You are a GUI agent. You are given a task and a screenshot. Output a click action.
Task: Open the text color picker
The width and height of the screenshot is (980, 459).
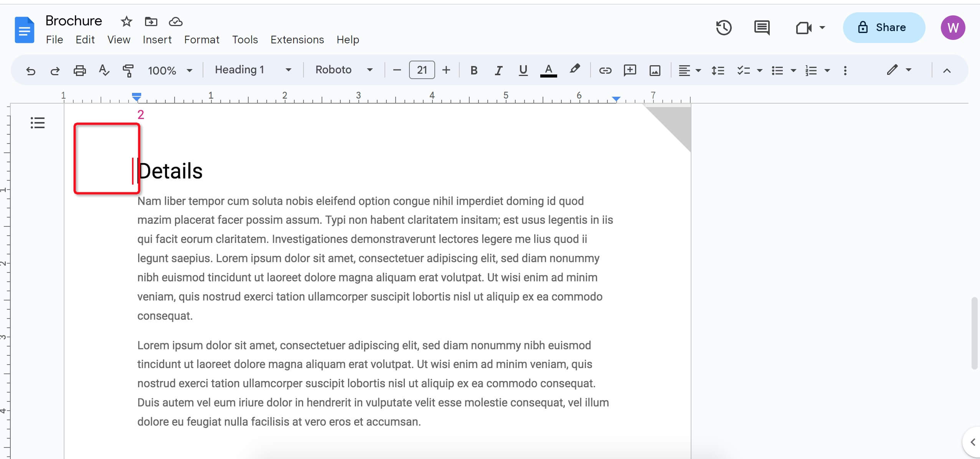click(548, 70)
